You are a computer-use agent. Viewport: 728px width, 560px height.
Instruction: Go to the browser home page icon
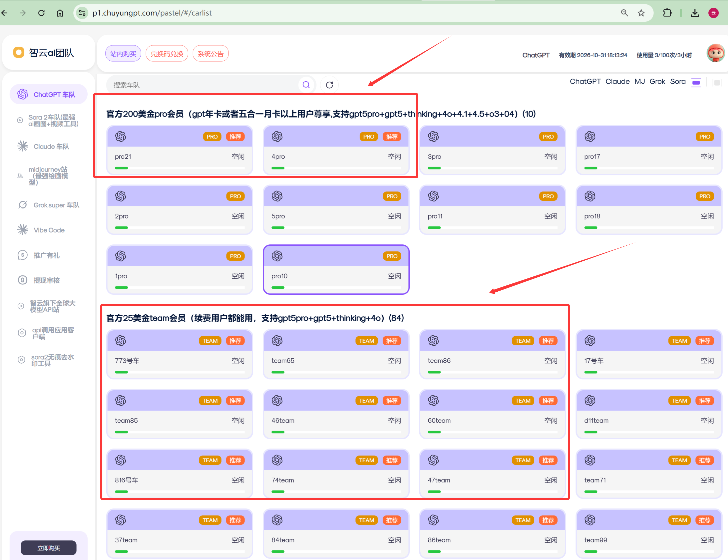coord(60,13)
